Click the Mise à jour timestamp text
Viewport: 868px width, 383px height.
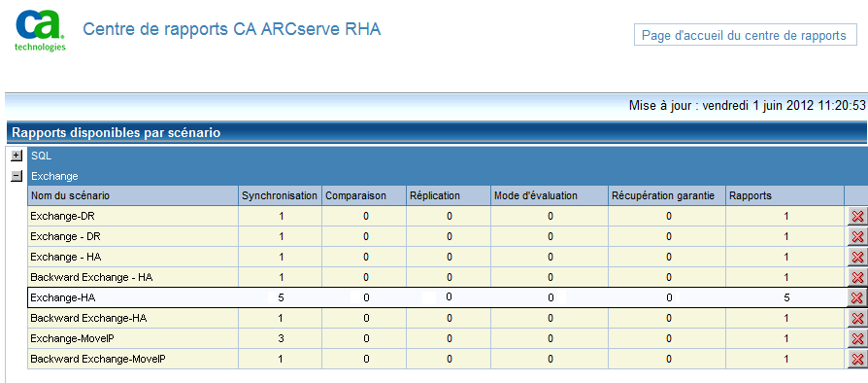(748, 105)
